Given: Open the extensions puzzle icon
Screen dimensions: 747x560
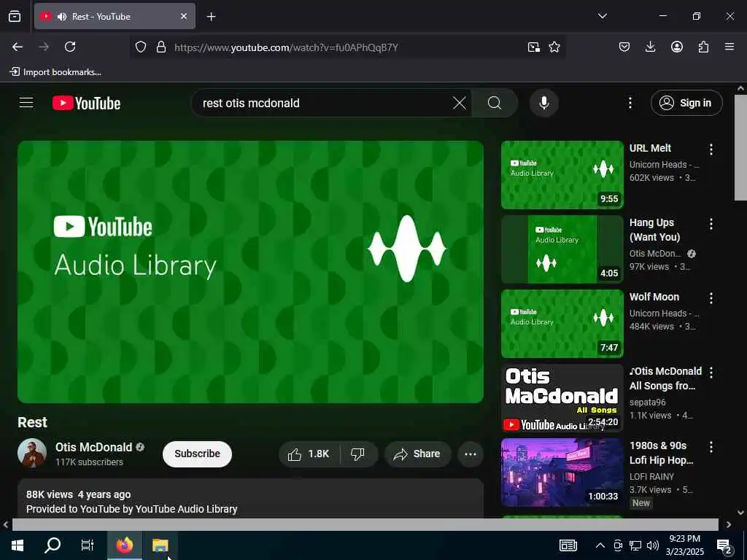Looking at the screenshot, I should pos(703,47).
